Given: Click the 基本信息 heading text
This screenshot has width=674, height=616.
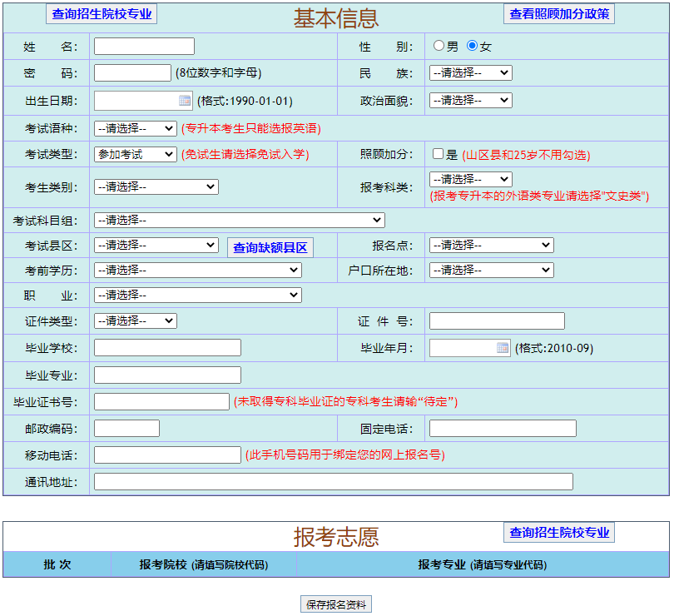Looking at the screenshot, I should pyautogui.click(x=335, y=18).
